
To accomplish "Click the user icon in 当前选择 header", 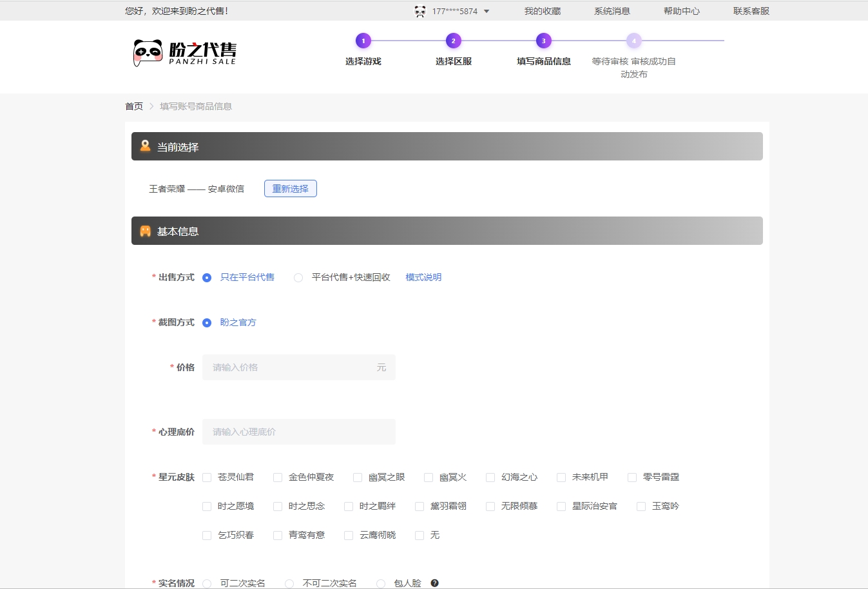I will [146, 146].
